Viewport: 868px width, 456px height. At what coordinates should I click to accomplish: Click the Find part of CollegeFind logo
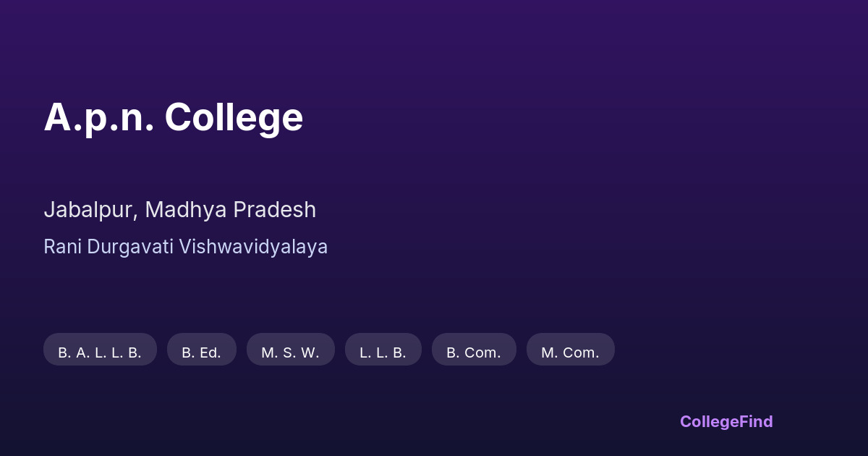tap(756, 422)
